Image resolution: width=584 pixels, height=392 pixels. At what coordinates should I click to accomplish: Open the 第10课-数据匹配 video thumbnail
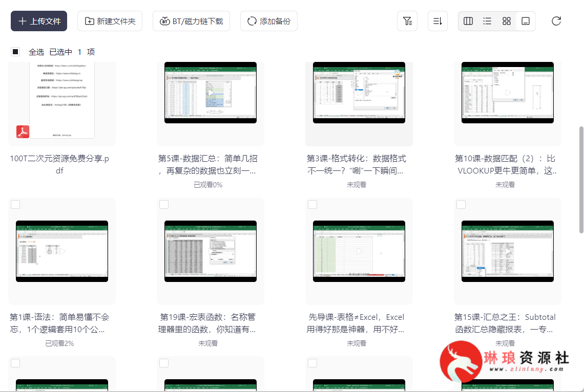[x=508, y=93]
